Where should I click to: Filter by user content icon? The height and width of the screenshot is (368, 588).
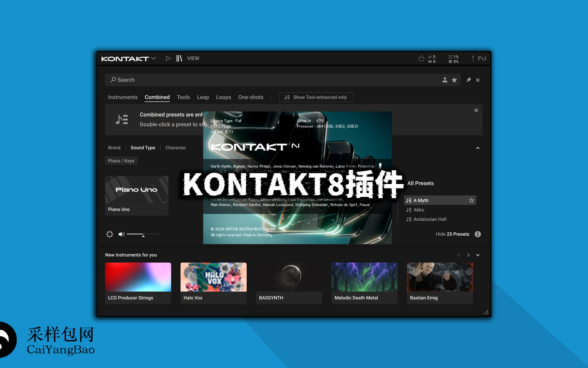pyautogui.click(x=444, y=80)
